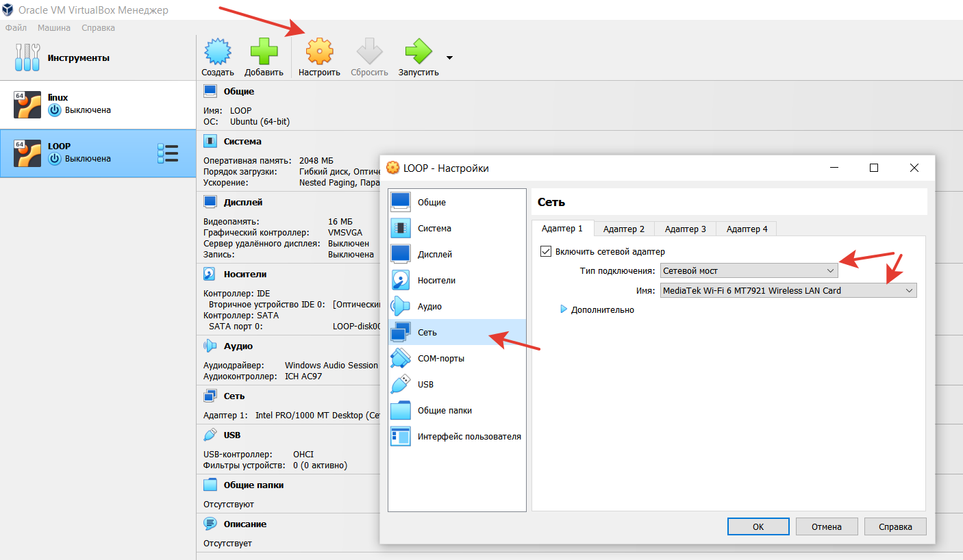This screenshot has width=963, height=560.
Task: Open Система category in settings dialog
Action: (x=457, y=228)
